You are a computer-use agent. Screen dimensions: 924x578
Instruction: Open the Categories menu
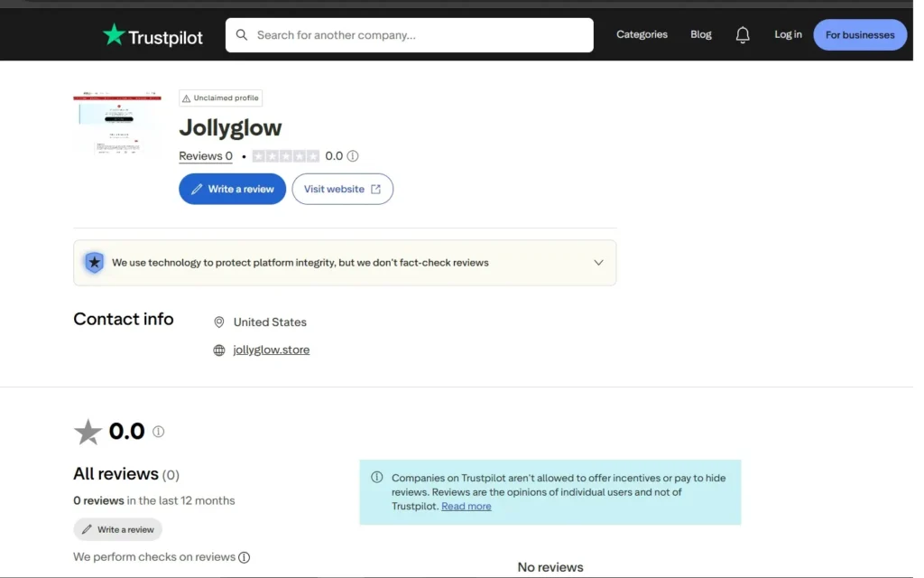[x=642, y=34]
